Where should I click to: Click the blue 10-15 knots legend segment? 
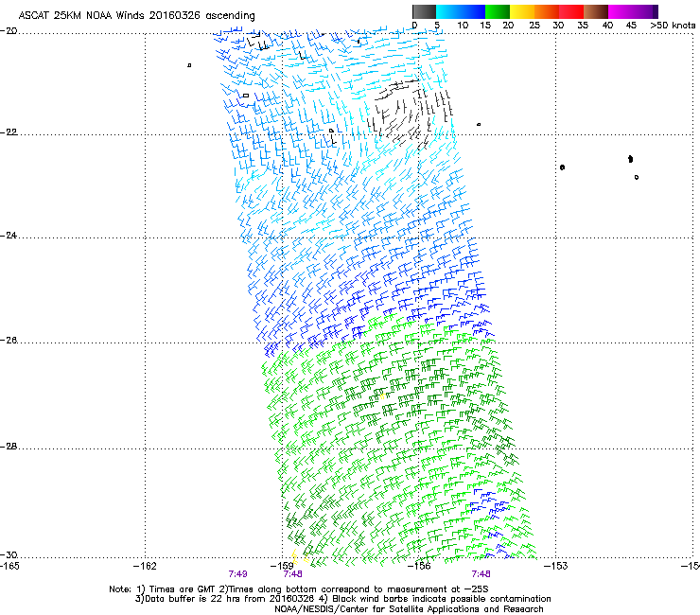(x=473, y=11)
